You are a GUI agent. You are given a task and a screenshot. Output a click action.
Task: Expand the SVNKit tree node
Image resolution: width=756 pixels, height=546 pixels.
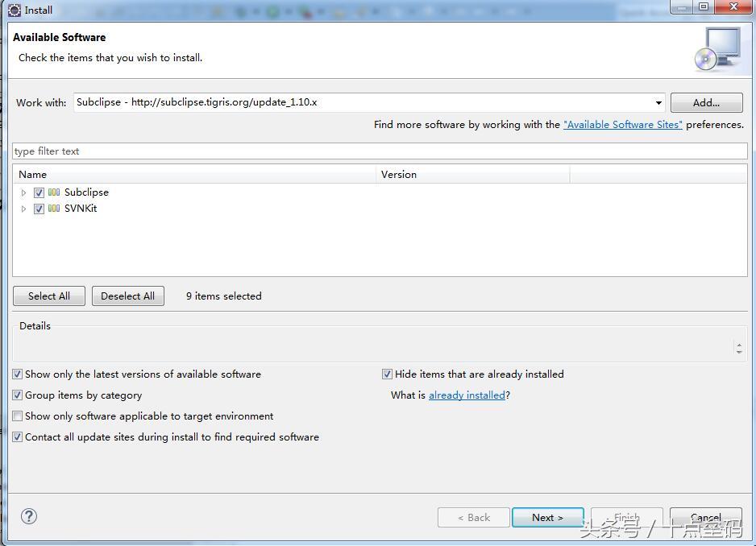click(x=23, y=209)
